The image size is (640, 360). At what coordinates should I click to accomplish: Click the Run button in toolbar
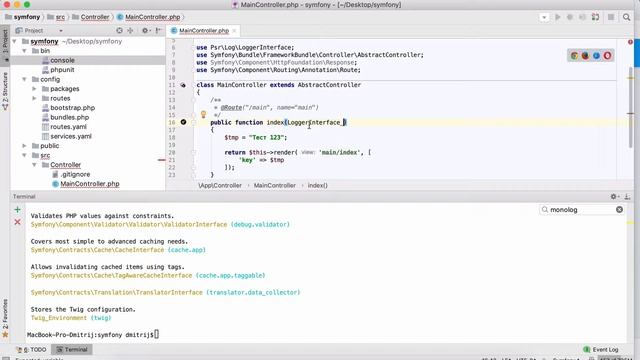[558, 17]
